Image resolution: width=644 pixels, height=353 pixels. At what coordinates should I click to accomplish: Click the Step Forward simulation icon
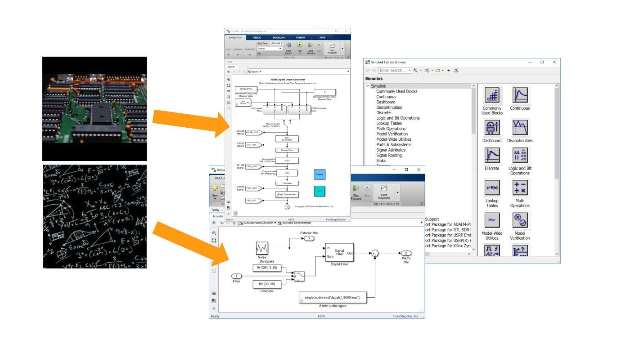[311, 45]
